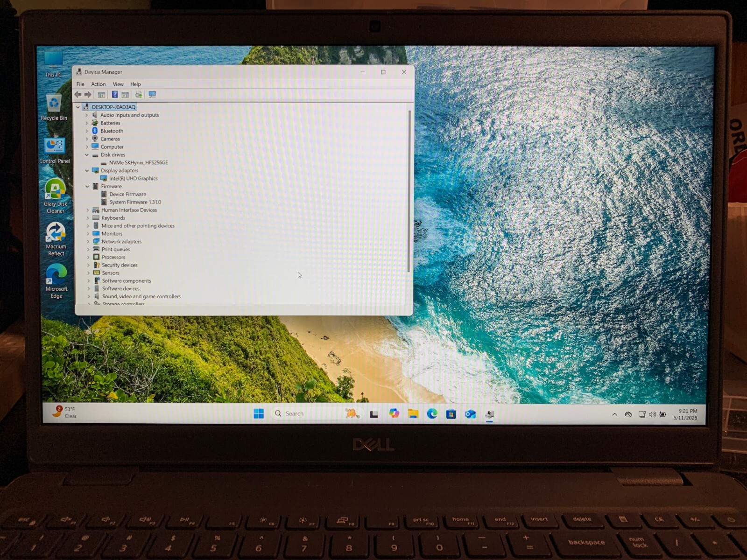Open Task View from the taskbar
The width and height of the screenshot is (747, 560).
click(374, 414)
